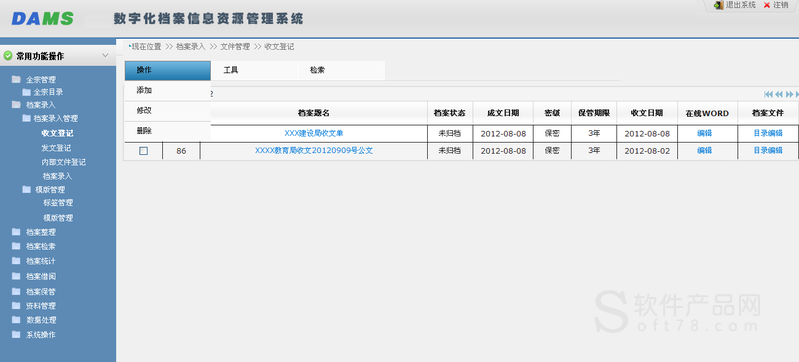
Task: Choose 删除 from the 操作 dropdown
Action: point(168,131)
